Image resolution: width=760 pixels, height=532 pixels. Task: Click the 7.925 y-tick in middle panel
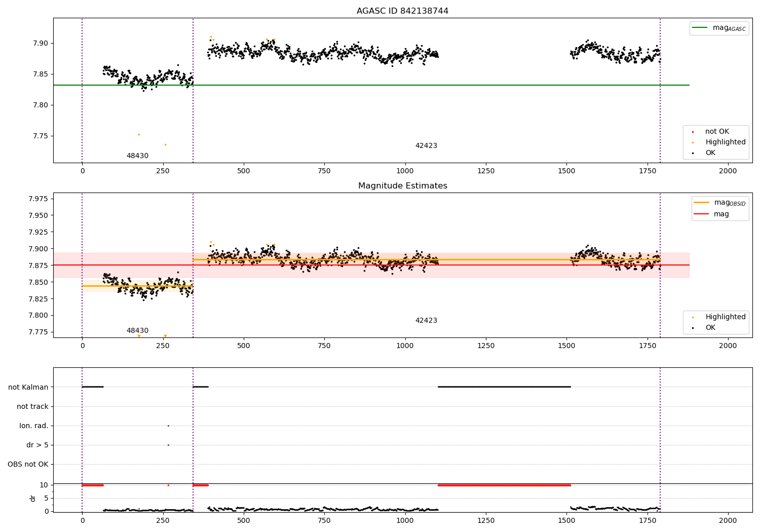(x=38, y=232)
